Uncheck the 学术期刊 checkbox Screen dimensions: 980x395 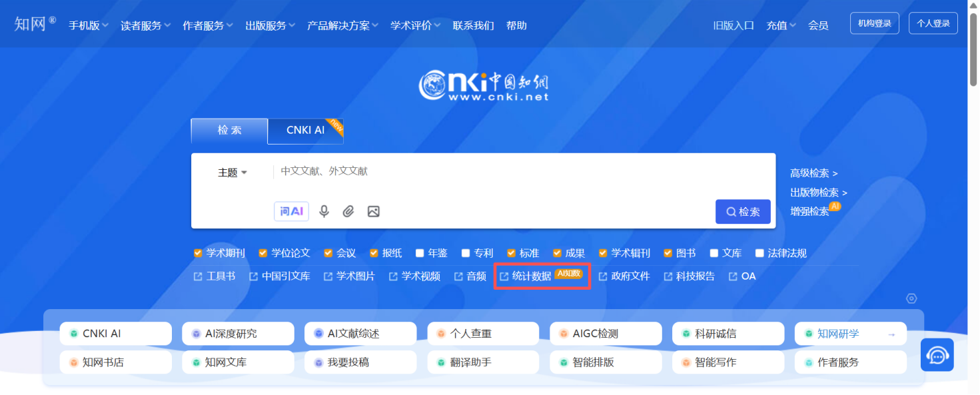(x=198, y=253)
